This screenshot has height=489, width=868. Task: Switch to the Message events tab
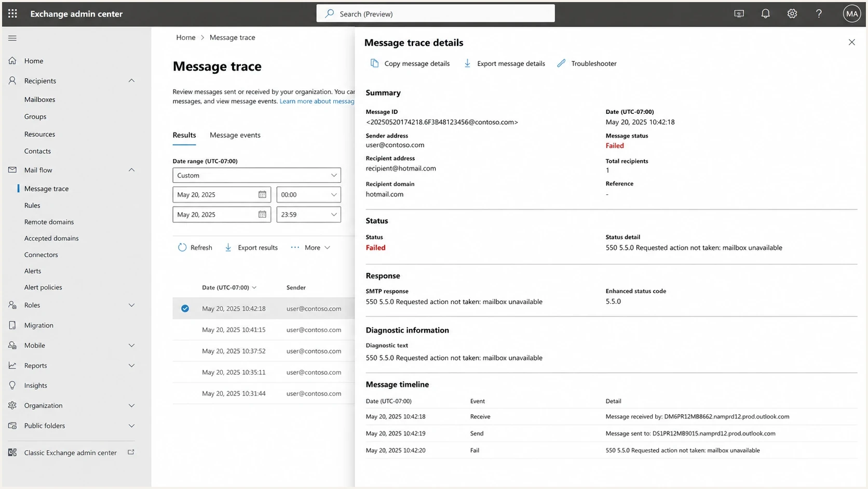(x=235, y=135)
